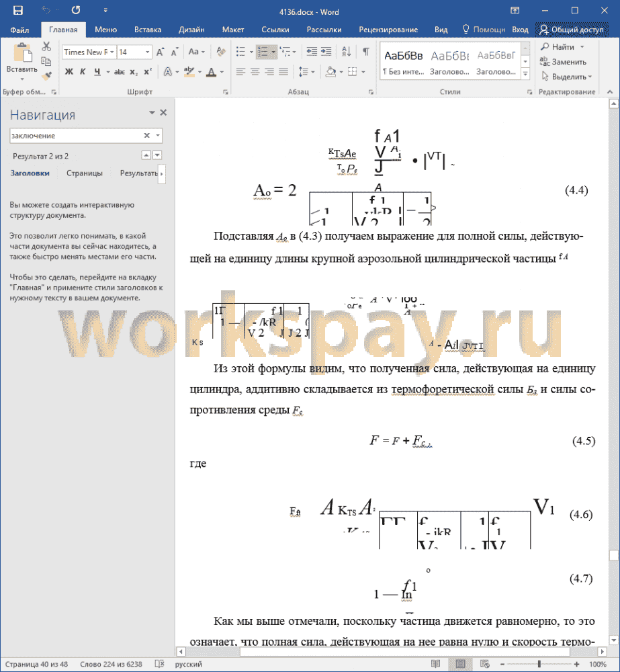The height and width of the screenshot is (672, 620).
Task: Open the Выделить dropdown
Action: pos(567,77)
